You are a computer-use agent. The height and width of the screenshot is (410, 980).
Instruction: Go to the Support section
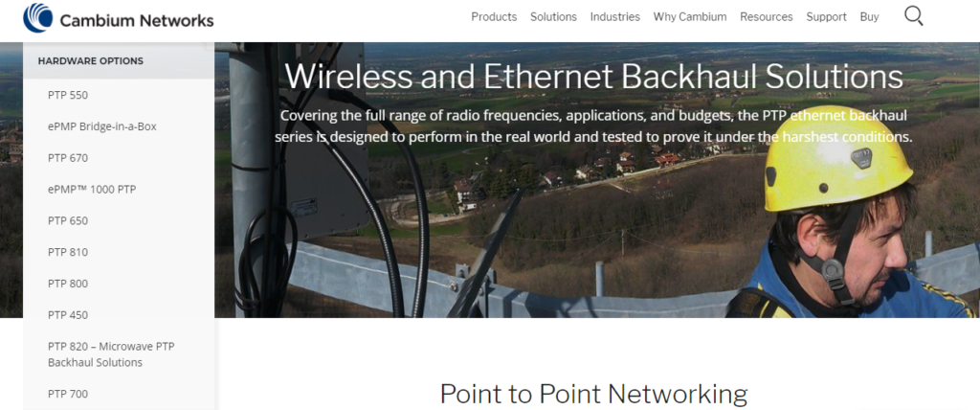(826, 17)
